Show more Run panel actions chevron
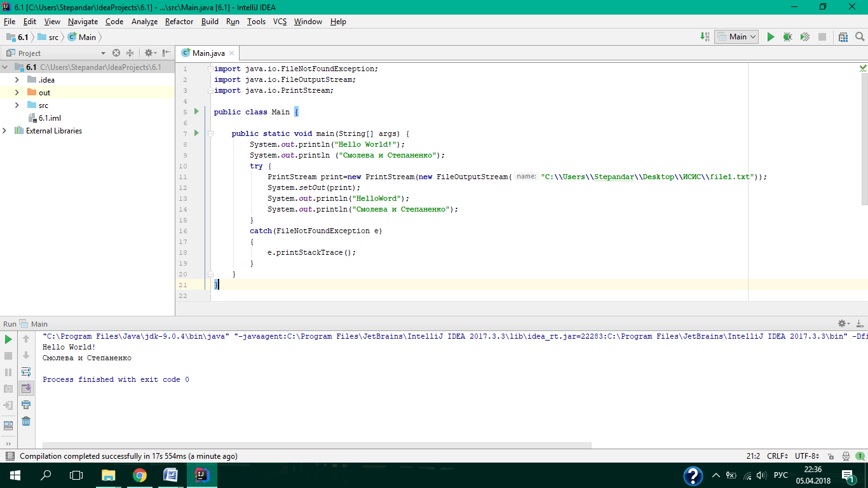 (8, 444)
